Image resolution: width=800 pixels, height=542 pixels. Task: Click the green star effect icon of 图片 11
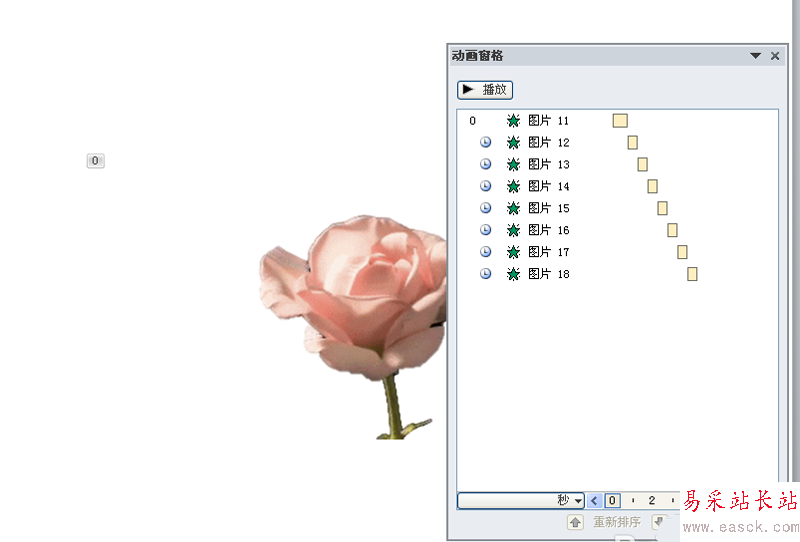513,121
